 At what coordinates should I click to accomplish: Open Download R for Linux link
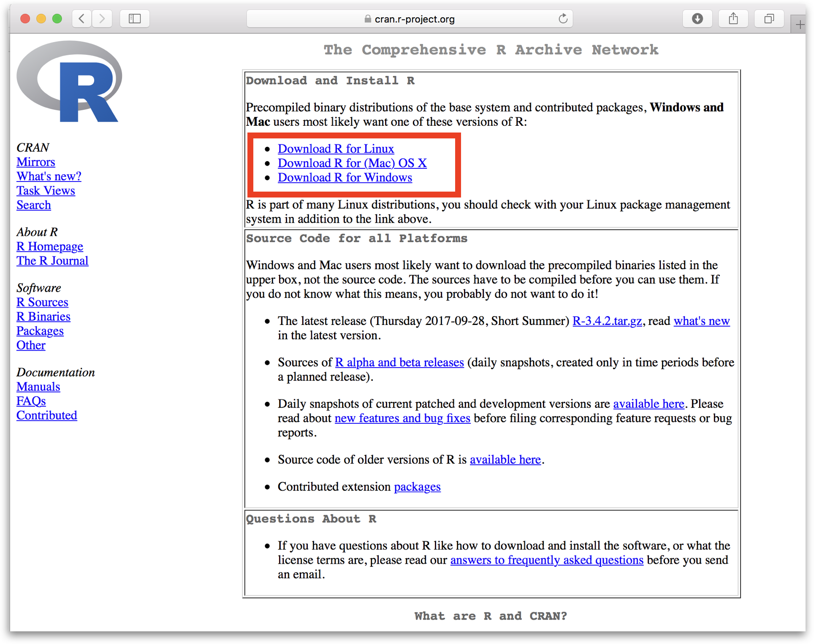pos(336,149)
